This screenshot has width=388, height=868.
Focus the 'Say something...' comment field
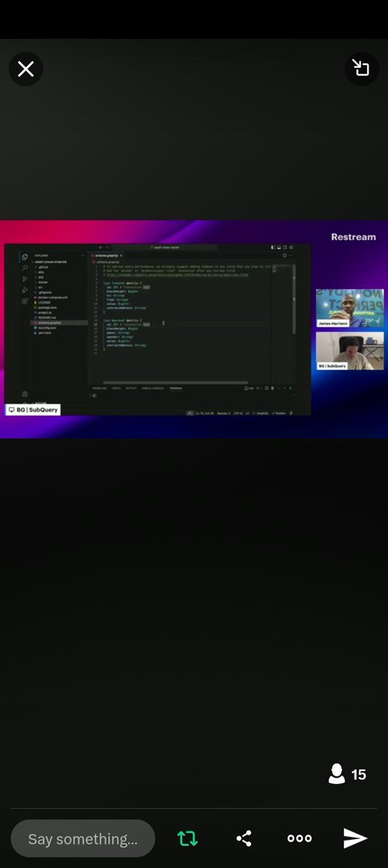coord(83,839)
